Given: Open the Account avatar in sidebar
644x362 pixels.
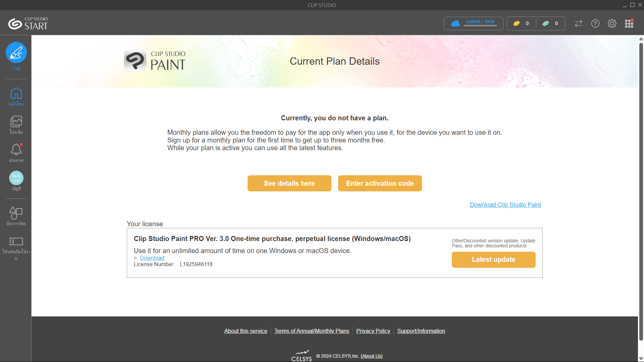Looking at the screenshot, I should (16, 178).
